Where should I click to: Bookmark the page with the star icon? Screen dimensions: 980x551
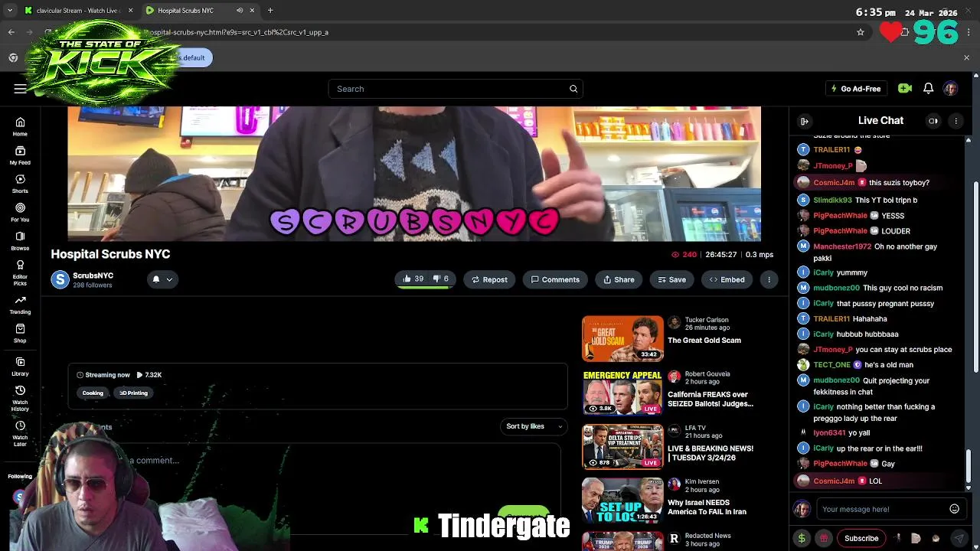pyautogui.click(x=861, y=32)
